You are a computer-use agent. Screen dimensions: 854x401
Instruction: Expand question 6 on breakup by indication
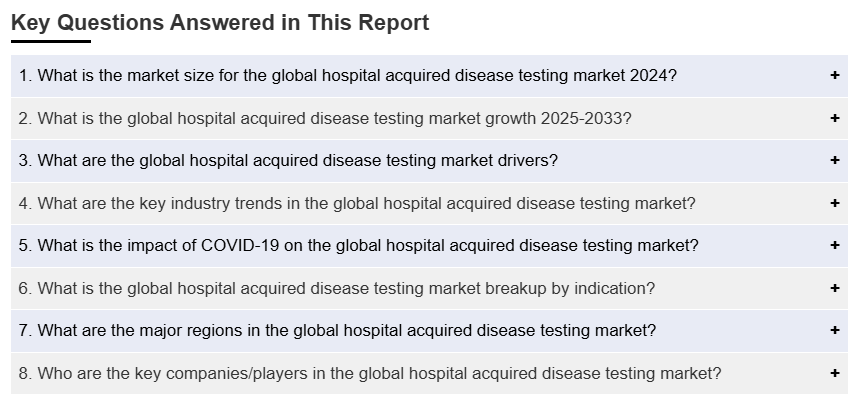coord(336,288)
